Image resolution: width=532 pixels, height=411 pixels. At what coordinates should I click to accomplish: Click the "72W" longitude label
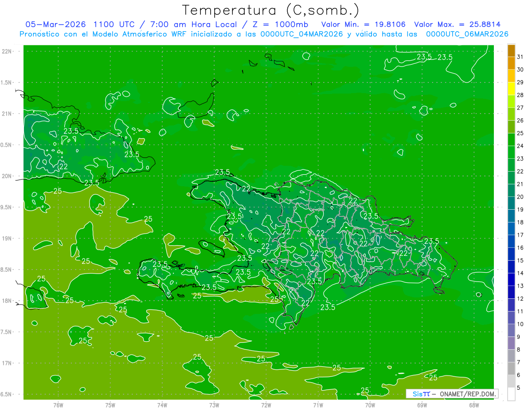click(x=266, y=405)
